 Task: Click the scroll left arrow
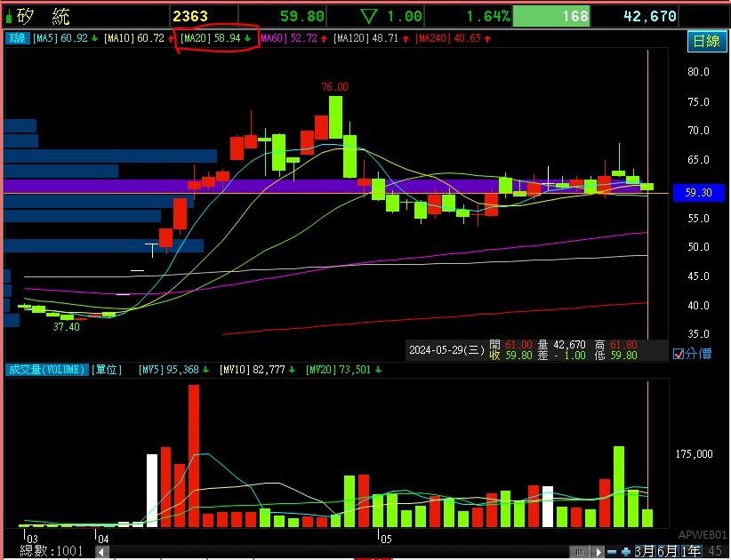click(x=102, y=552)
